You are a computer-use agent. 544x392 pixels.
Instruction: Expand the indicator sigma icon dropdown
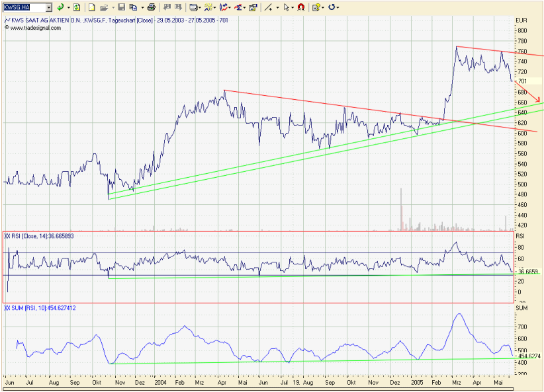(x=245, y=7)
